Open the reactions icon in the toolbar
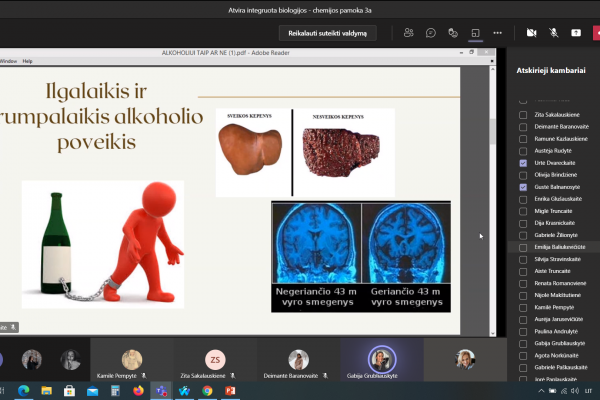 pos(453,33)
